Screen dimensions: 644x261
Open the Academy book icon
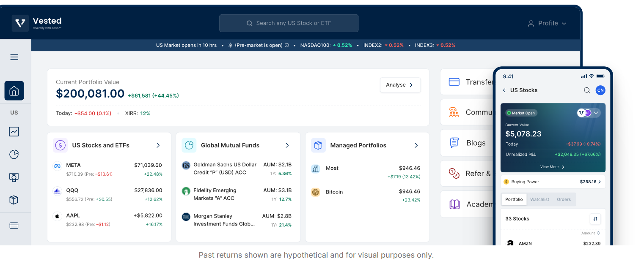(454, 204)
